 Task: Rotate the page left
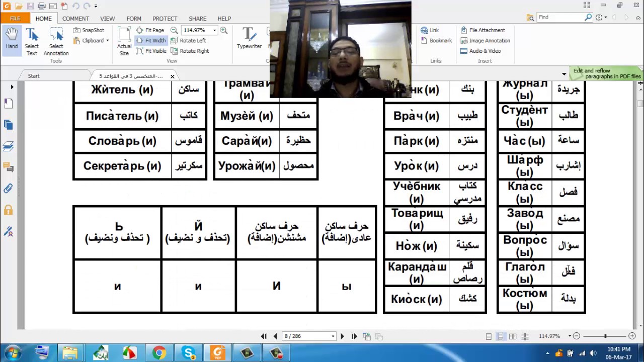coord(188,41)
